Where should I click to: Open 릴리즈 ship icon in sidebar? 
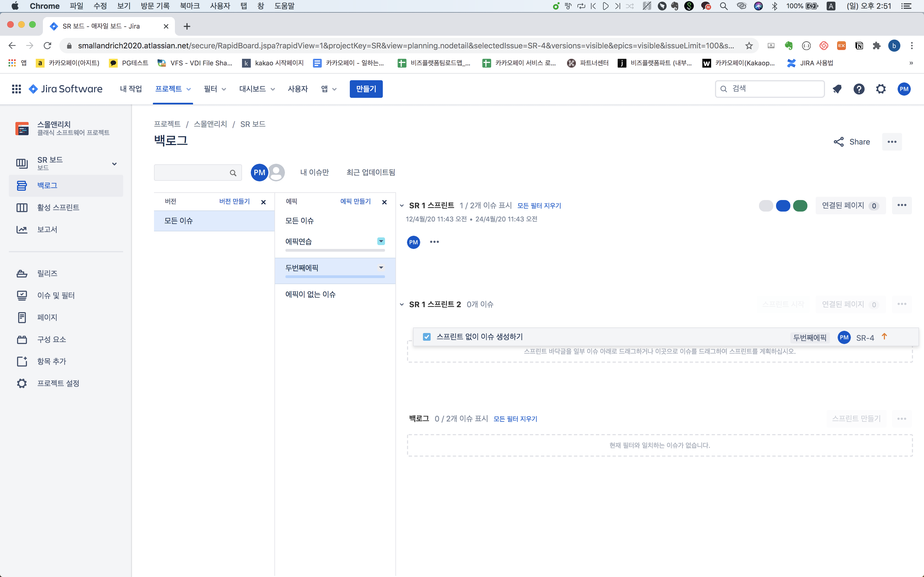[x=22, y=274]
